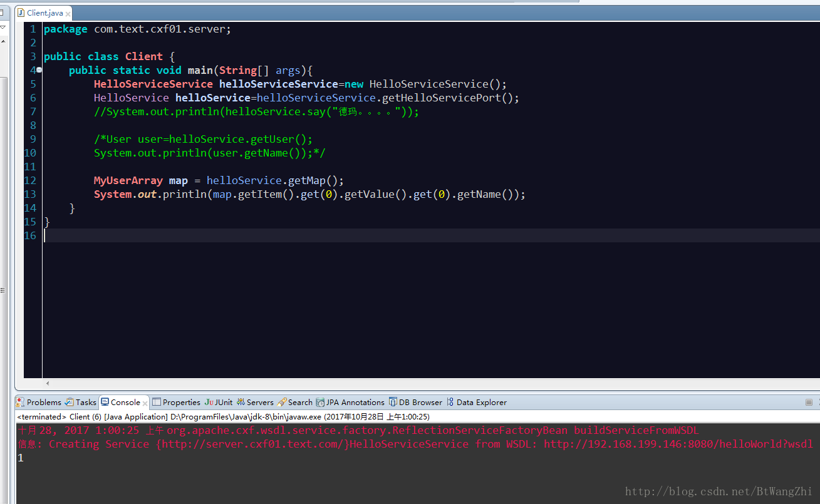Collapse the main method fold marker
The width and height of the screenshot is (820, 504).
click(x=39, y=70)
